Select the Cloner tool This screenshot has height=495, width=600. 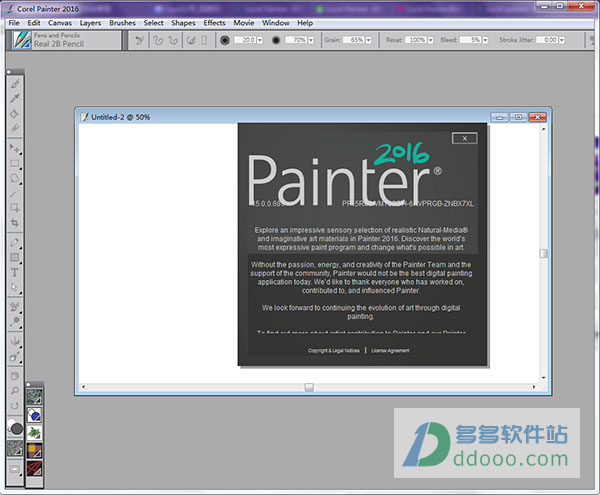pyautogui.click(x=15, y=306)
